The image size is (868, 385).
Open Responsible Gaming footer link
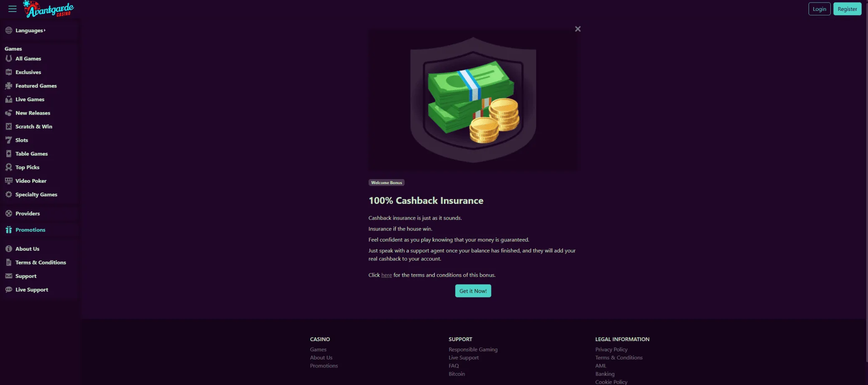click(x=473, y=349)
